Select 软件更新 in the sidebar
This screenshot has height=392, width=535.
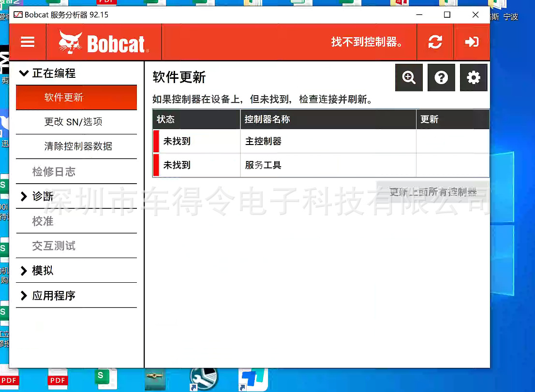tap(76, 98)
